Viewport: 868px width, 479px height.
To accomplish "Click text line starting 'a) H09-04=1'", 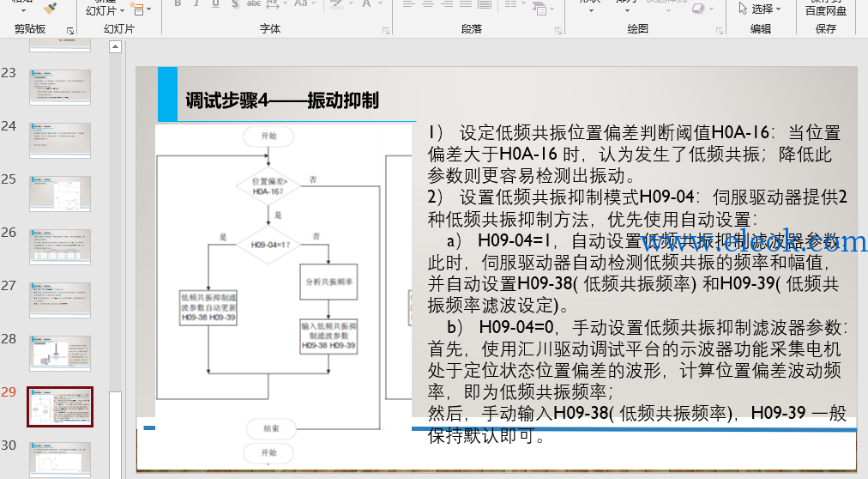I will pyautogui.click(x=643, y=241).
